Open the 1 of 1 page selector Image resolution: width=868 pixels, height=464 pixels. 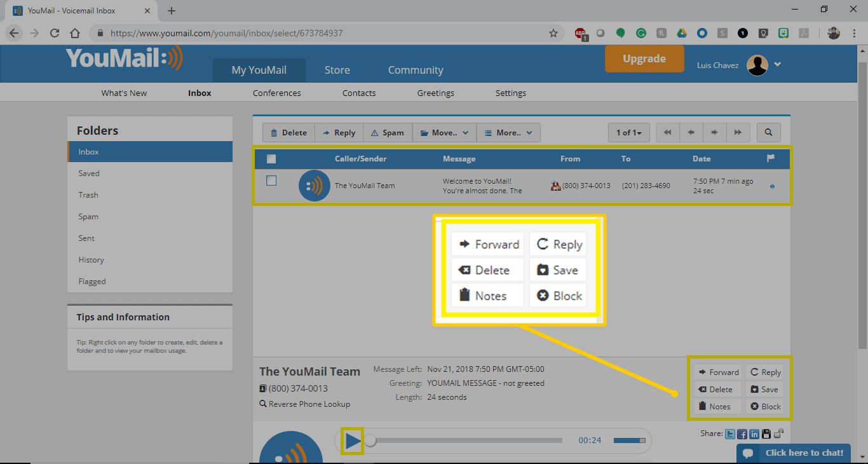point(629,132)
